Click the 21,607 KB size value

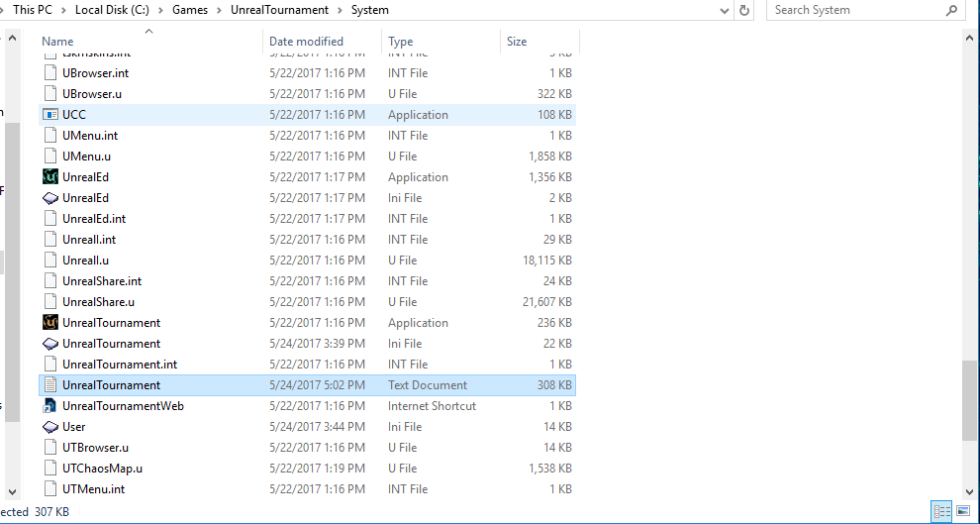[546, 302]
